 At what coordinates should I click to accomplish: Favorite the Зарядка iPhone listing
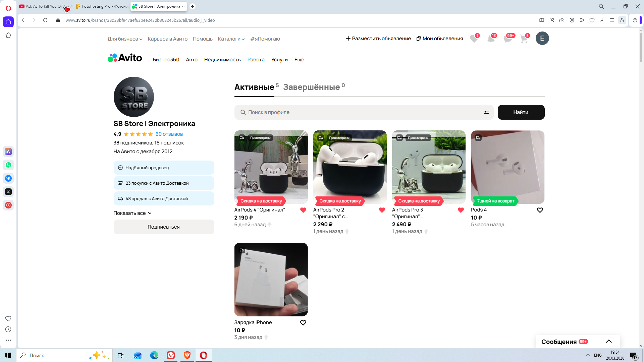[x=303, y=323]
